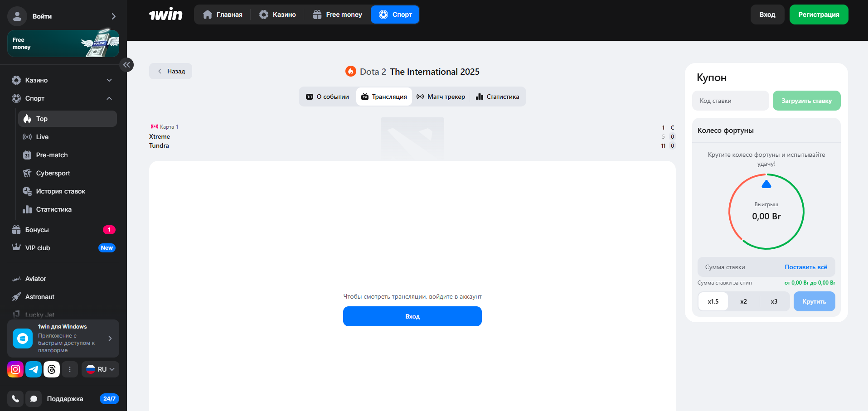Image resolution: width=868 pixels, height=411 pixels.
Task: Open История ставок in sidebar
Action: pos(68,191)
